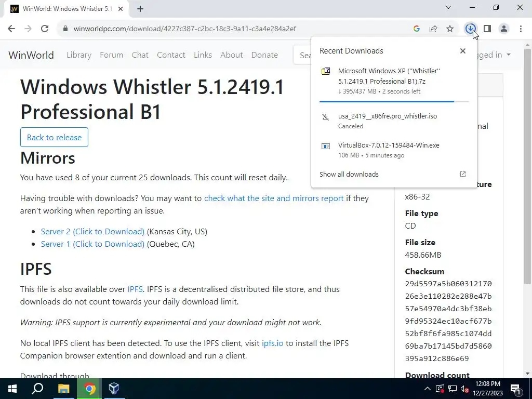This screenshot has width=532, height=399.
Task: Open the Chrome side panel
Action: coord(487,29)
